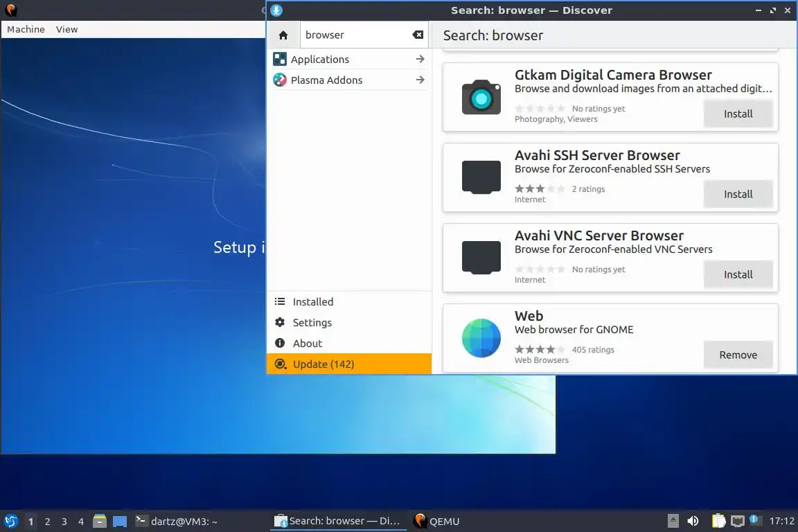Install Avahi SSH Server Browser
798x532 pixels.
(x=738, y=195)
